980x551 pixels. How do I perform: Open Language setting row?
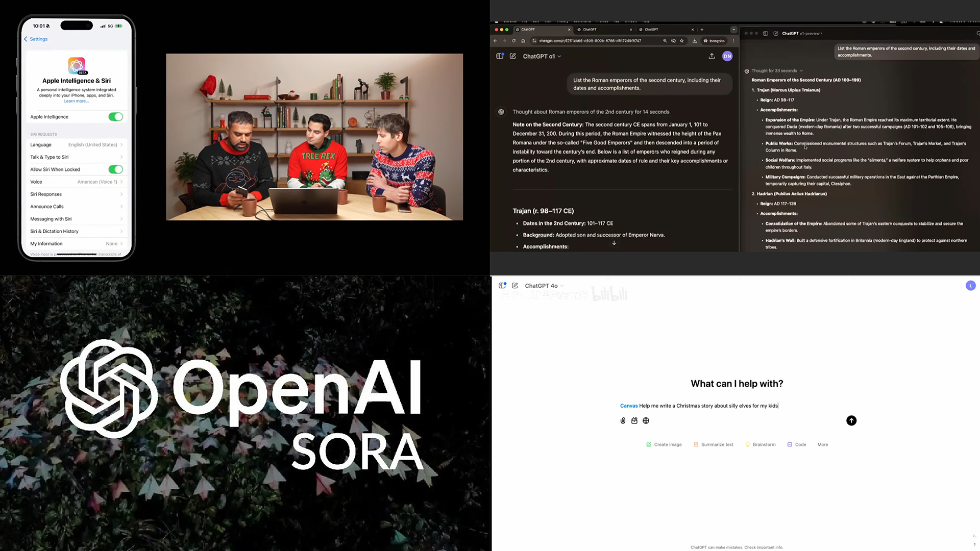click(77, 145)
